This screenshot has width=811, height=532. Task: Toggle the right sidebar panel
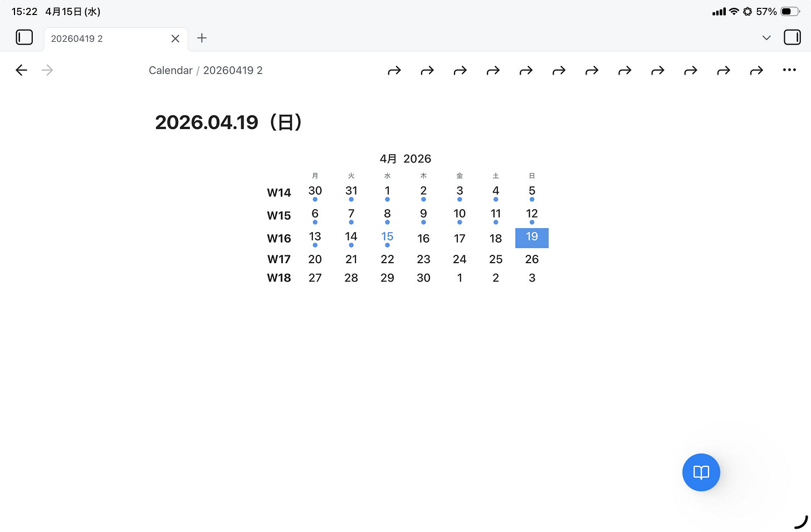(x=792, y=37)
